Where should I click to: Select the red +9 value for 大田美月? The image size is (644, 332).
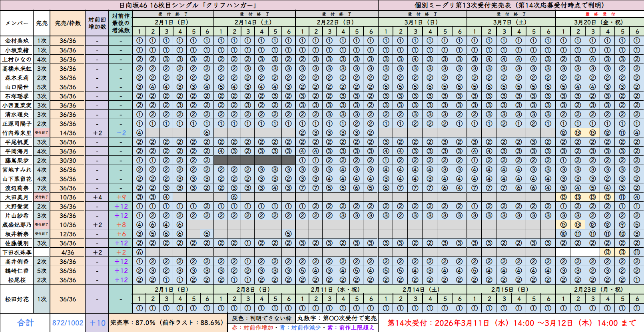(121, 197)
